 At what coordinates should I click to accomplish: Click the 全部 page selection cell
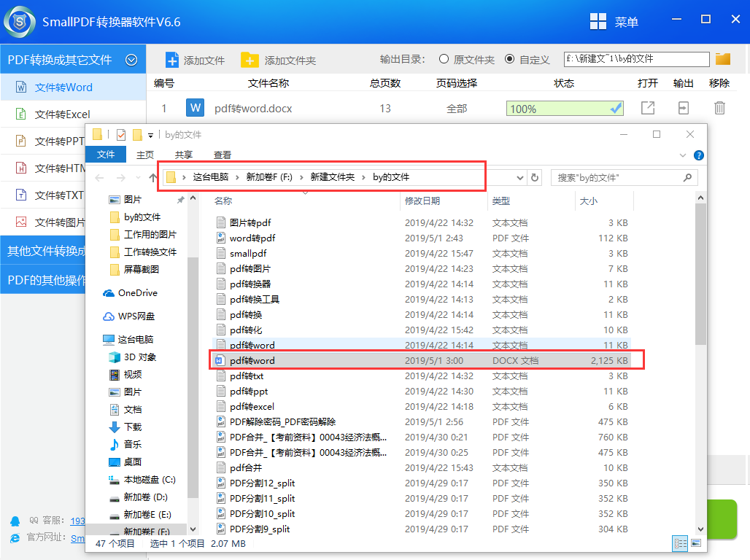point(457,109)
